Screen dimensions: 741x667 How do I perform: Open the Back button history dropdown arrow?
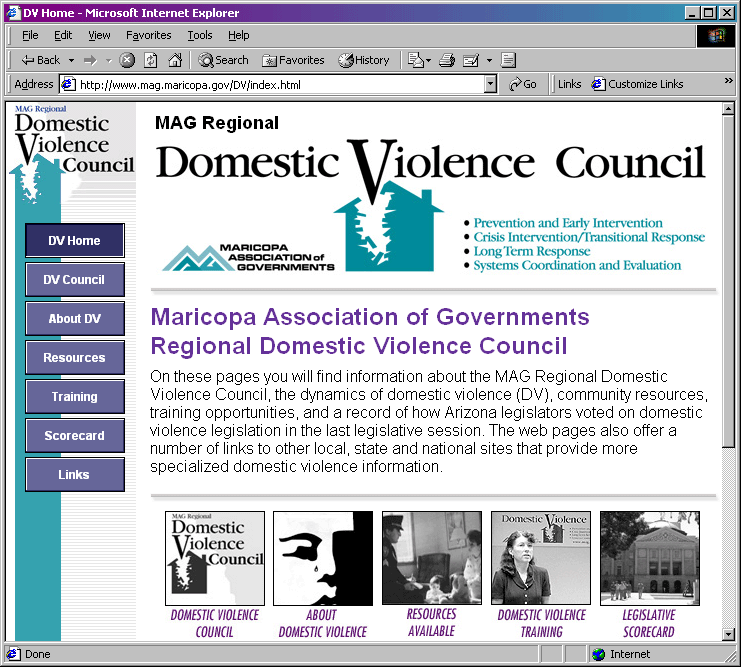(x=72, y=60)
